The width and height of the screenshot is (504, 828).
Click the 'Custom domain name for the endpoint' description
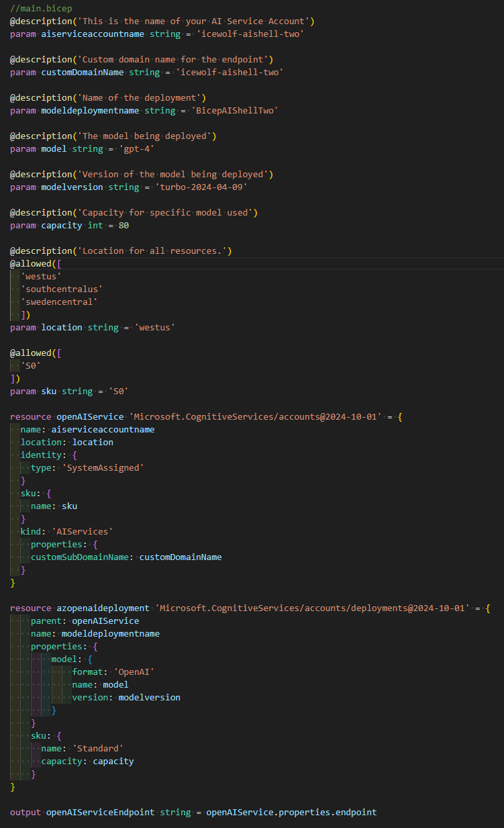(x=172, y=59)
